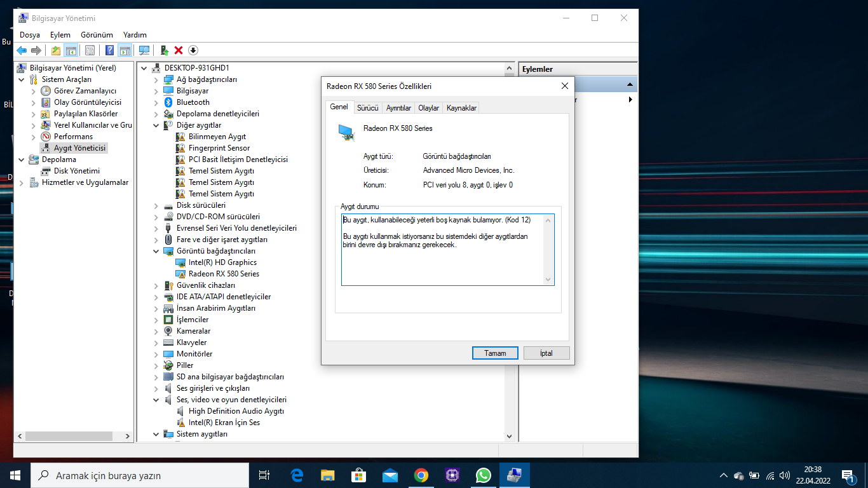Close the Radeon RX 580 properties dialog
868x488 pixels.
click(564, 86)
